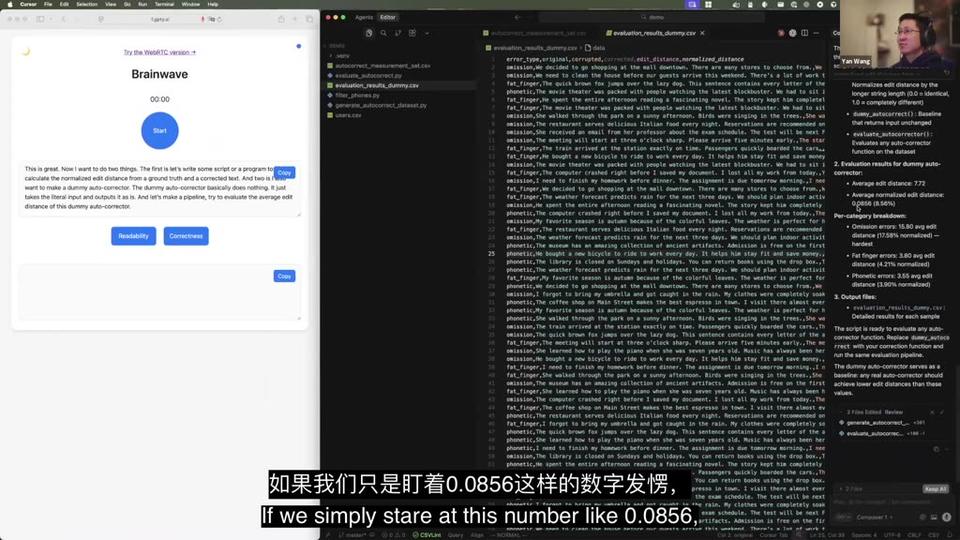This screenshot has height=540, width=960.
Task: Go back with the Cursor navigation arrow
Action: coord(517,17)
